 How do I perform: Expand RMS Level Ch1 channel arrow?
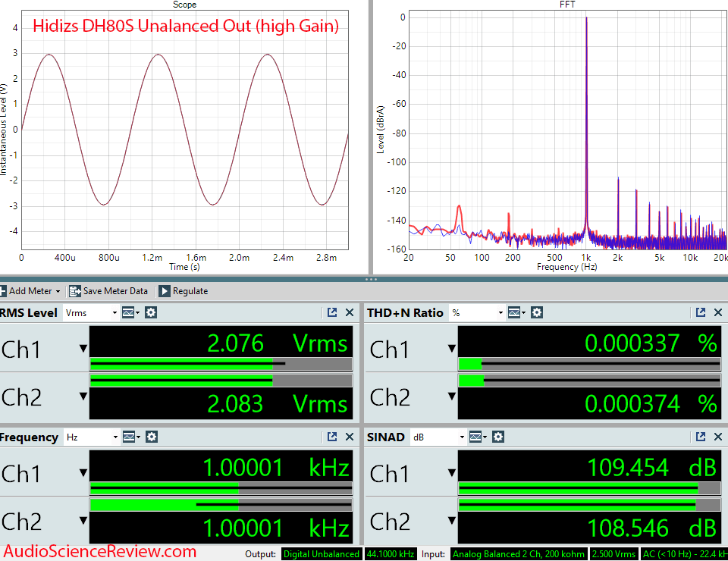click(x=83, y=349)
